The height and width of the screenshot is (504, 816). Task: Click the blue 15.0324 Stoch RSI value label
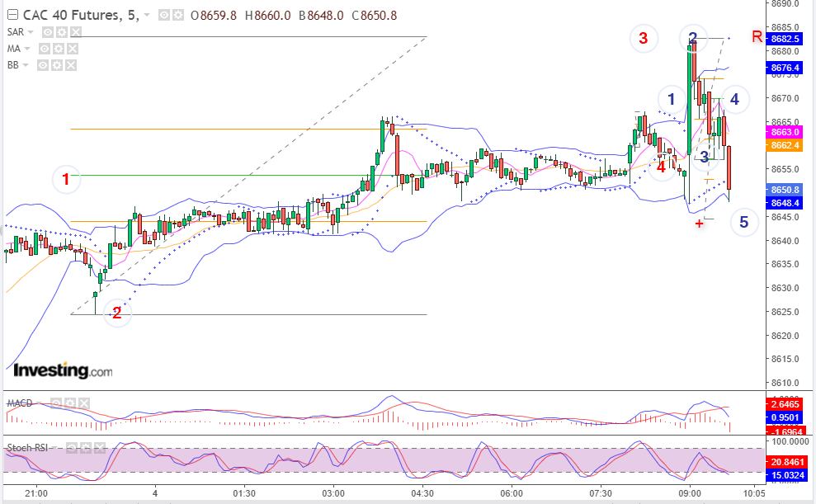pos(787,475)
